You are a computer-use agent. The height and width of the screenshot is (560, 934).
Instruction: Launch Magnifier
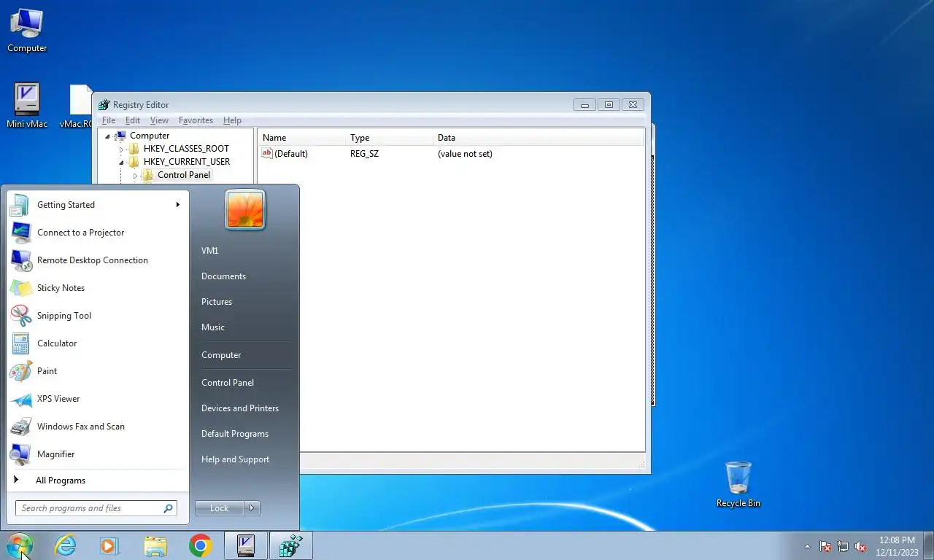(98, 454)
